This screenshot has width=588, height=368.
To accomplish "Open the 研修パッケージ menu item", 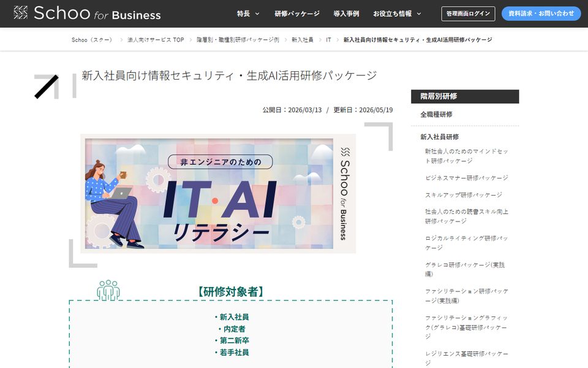I will pos(297,13).
